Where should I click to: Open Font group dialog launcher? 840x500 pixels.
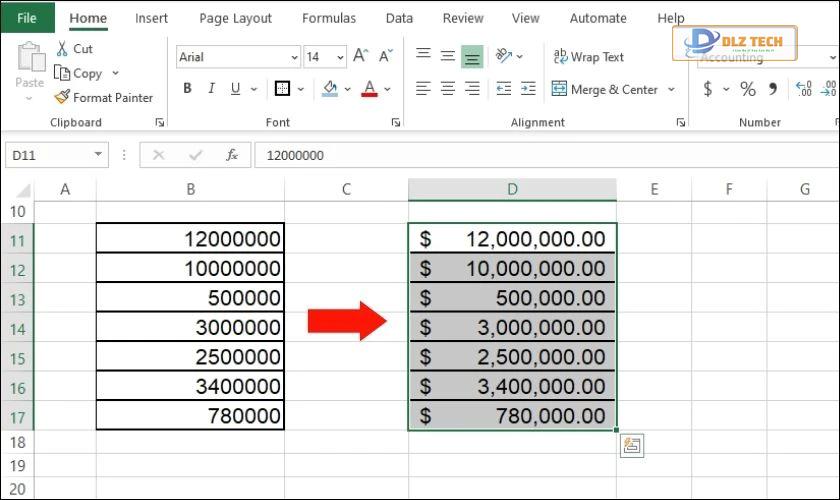396,123
